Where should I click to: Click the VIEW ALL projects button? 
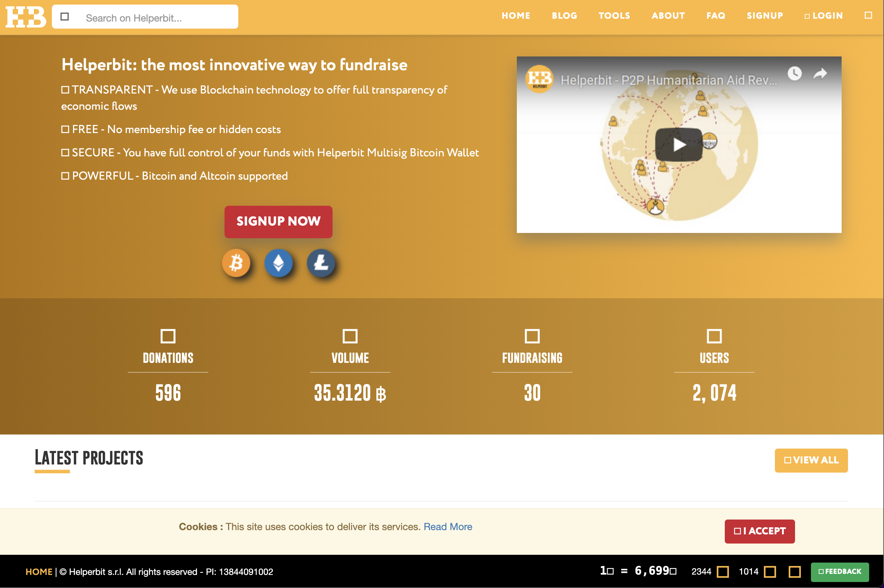811,461
